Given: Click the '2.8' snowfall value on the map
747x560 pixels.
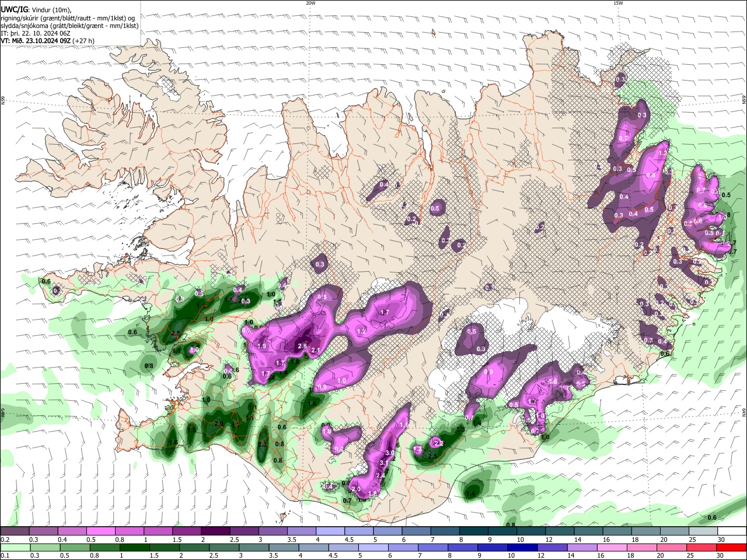Looking at the screenshot, I should pyautogui.click(x=302, y=346).
